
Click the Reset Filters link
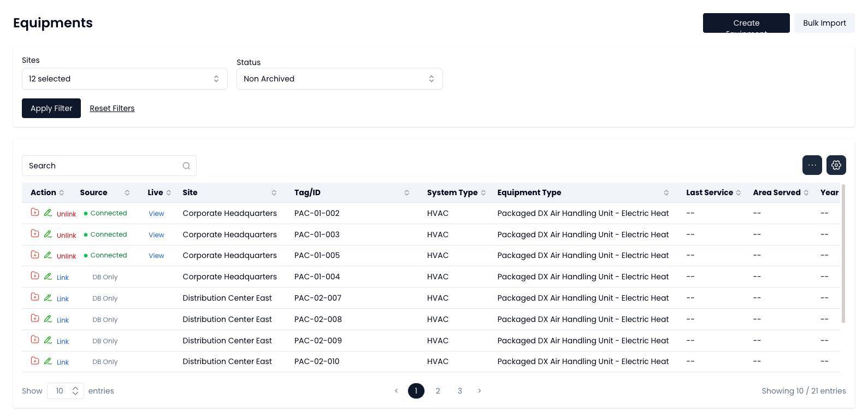tap(112, 108)
